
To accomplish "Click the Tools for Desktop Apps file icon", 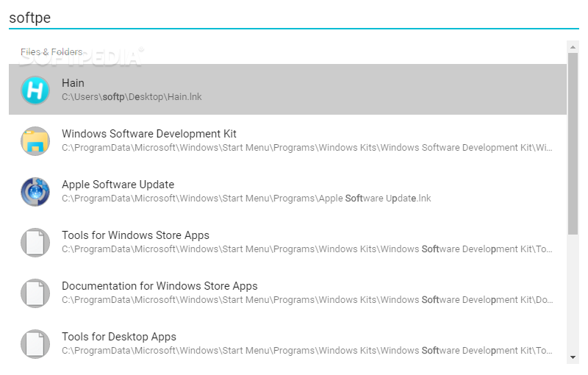I will point(35,344).
